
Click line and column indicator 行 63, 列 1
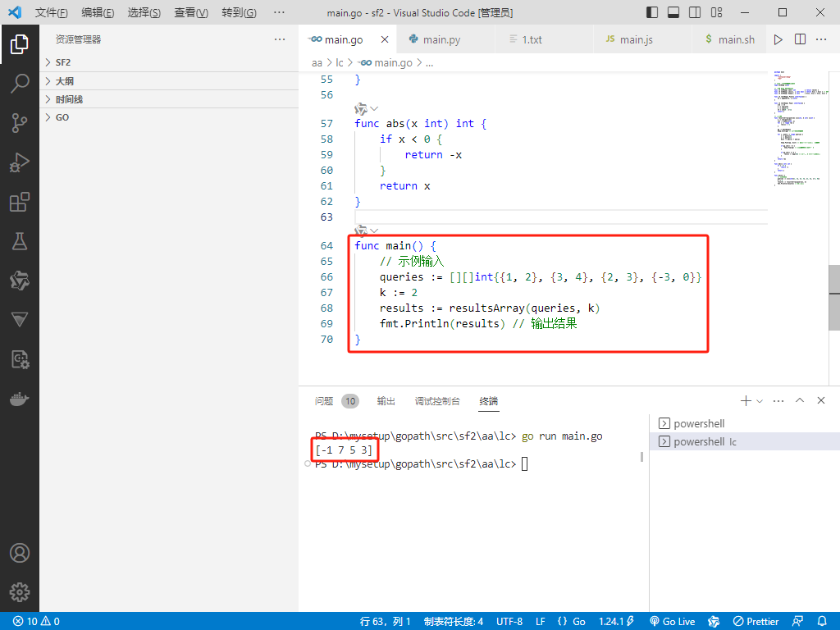click(386, 622)
